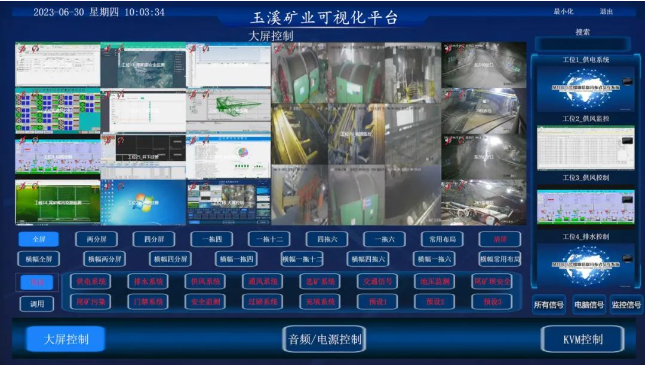Switch to the KVM控制 tab
Screen dimensions: 645x366
tap(582, 339)
